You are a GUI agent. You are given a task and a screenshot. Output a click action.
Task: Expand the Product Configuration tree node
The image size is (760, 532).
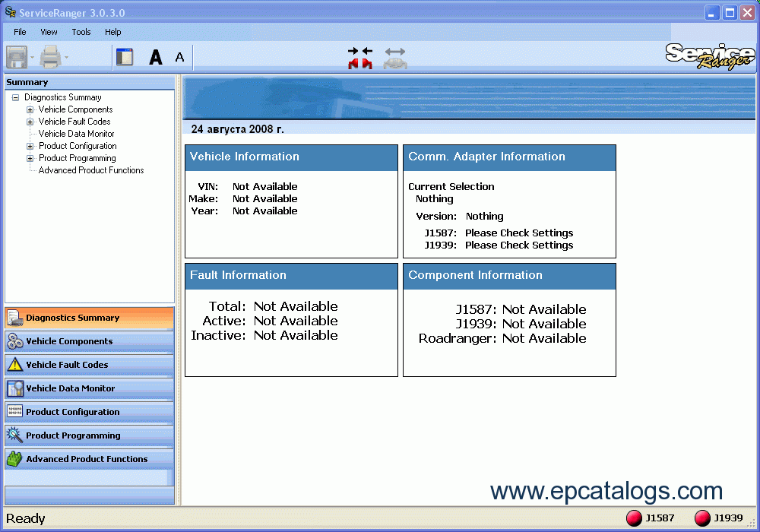point(30,146)
